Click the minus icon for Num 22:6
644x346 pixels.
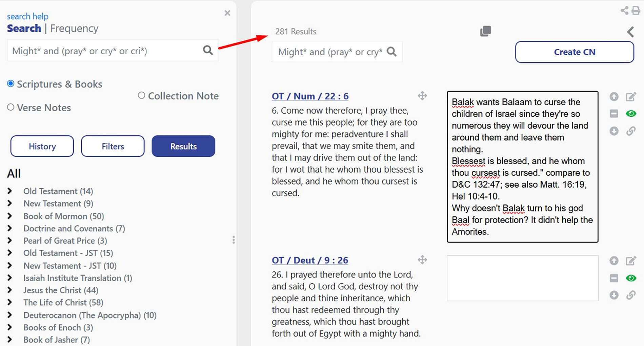coord(614,114)
